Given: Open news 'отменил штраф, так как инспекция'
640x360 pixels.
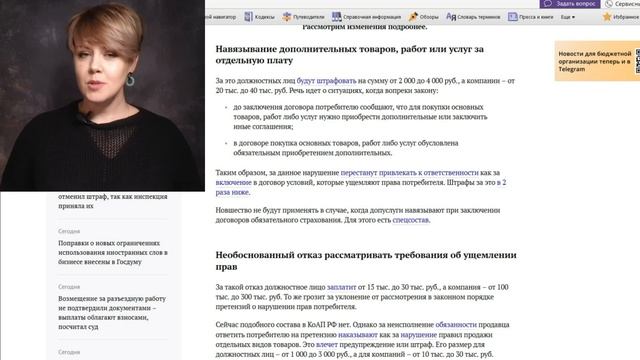Looking at the screenshot, I should 113,201.
